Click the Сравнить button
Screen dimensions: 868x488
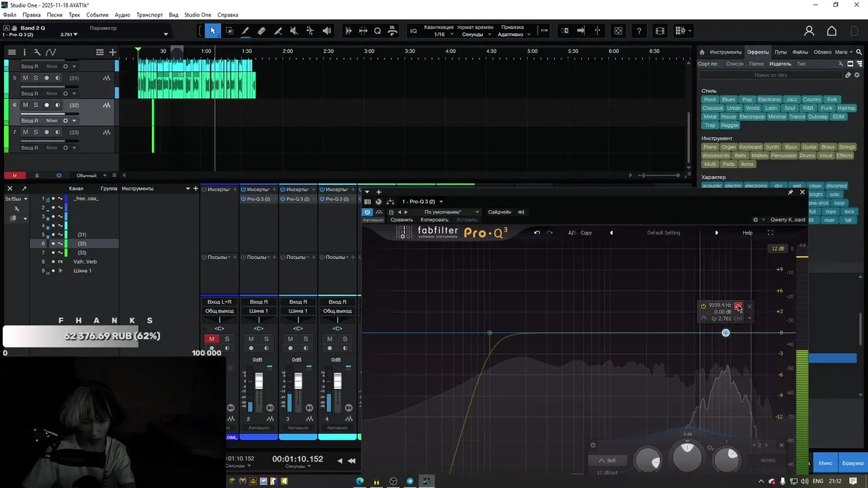pos(401,220)
